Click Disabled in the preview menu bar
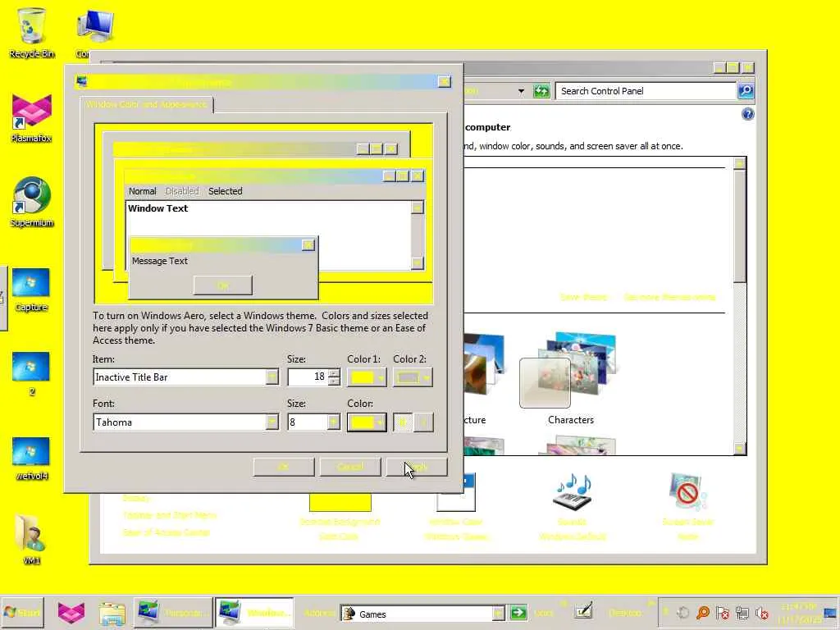Viewport: 840px width, 630px height. [x=182, y=191]
